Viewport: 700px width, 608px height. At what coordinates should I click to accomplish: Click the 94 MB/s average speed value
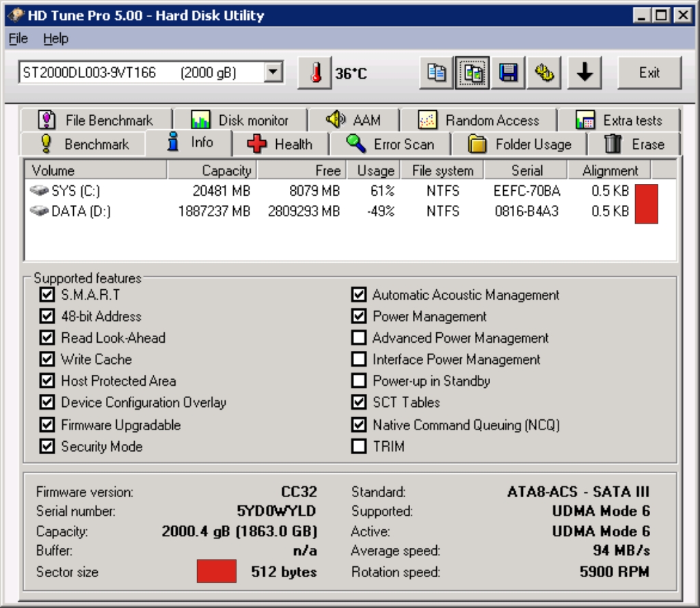[621, 551]
